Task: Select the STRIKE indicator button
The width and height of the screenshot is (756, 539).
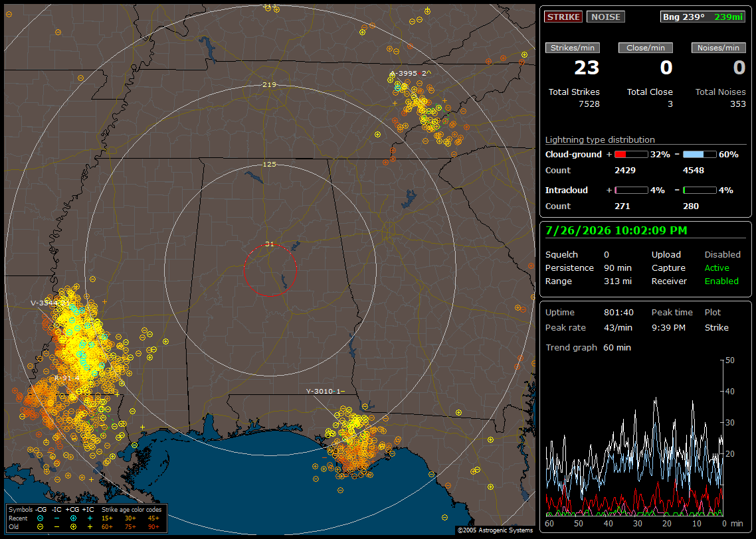Action: coord(563,17)
